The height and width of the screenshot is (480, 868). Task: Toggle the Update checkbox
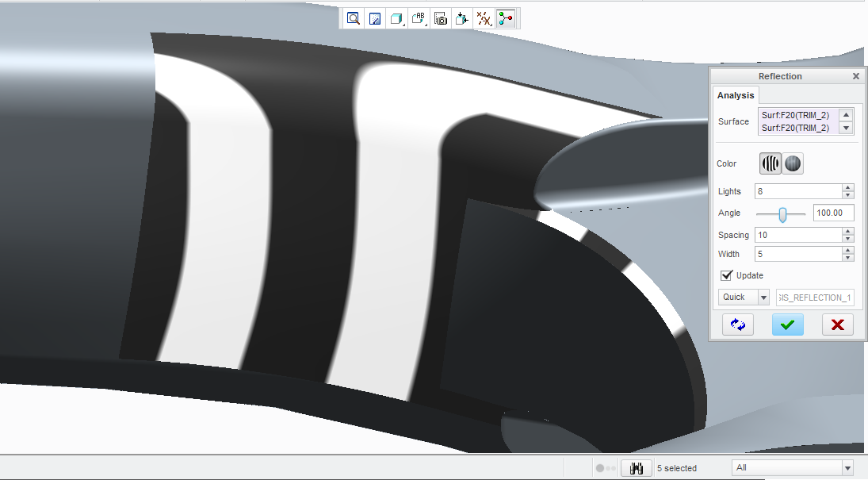pyautogui.click(x=726, y=275)
